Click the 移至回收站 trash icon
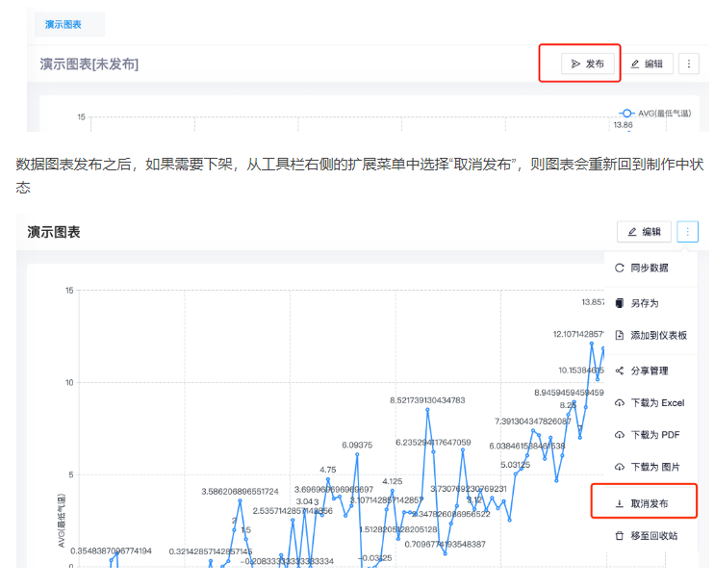This screenshot has width=714, height=588. coord(620,535)
